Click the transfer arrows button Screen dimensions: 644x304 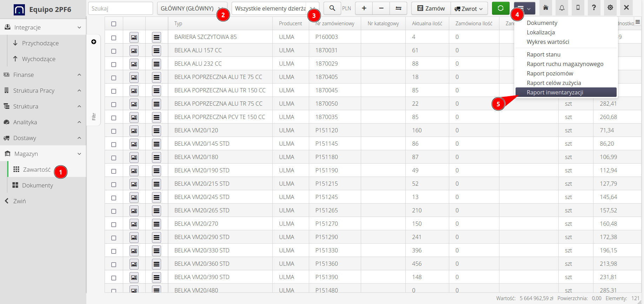398,8
